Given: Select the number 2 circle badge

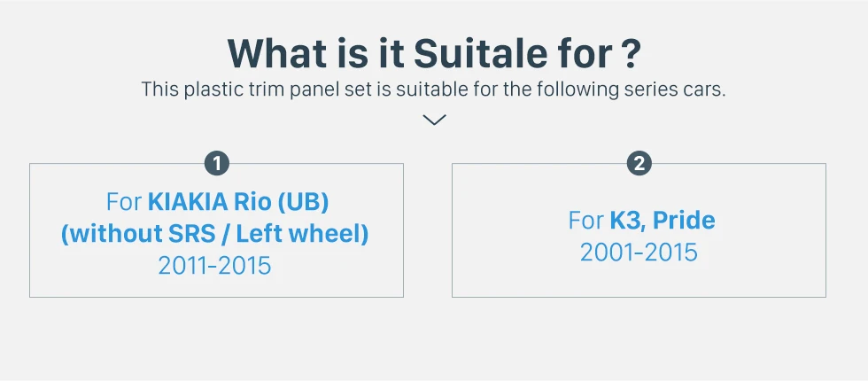Looking at the screenshot, I should pos(639,163).
